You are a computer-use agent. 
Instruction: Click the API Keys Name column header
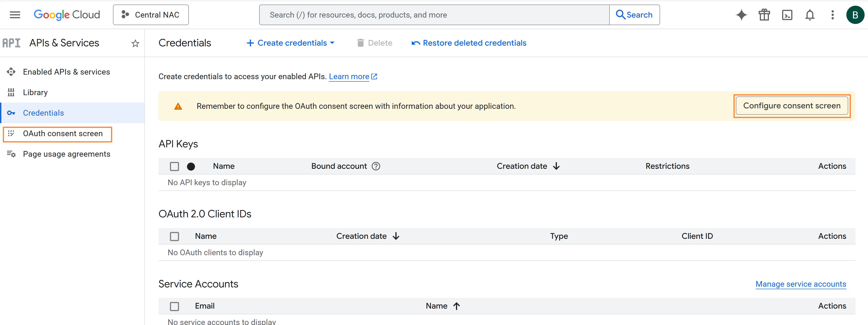coord(224,166)
